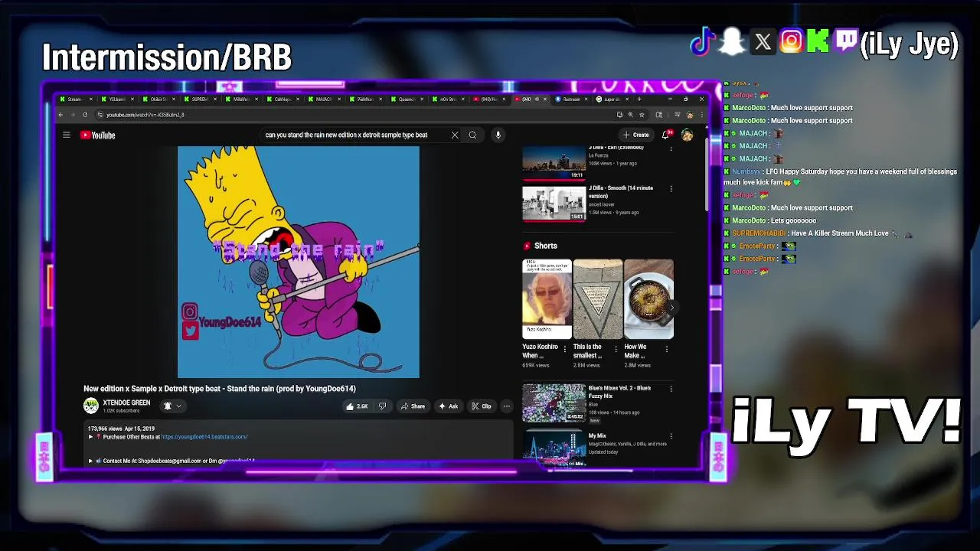Screen dimensions: 980x551
Task: Switch to the first Stream browser tab
Action: pyautogui.click(x=74, y=99)
